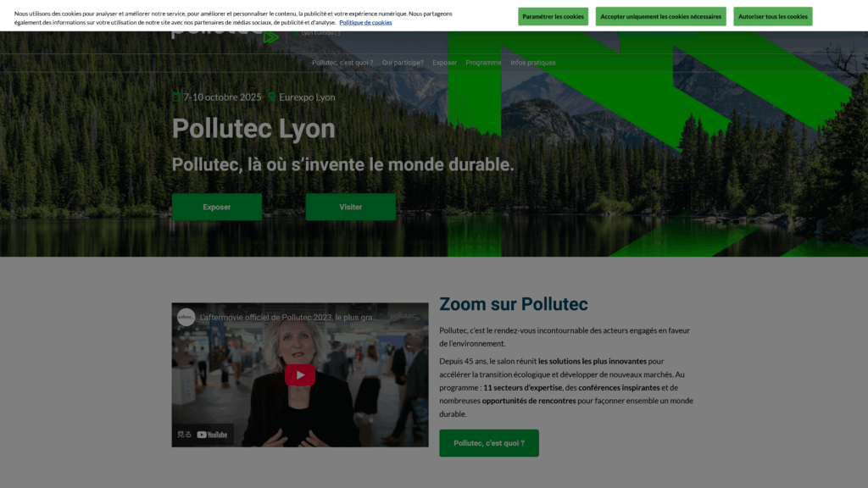
Task: Accept only necessary cookies button
Action: click(x=660, y=17)
